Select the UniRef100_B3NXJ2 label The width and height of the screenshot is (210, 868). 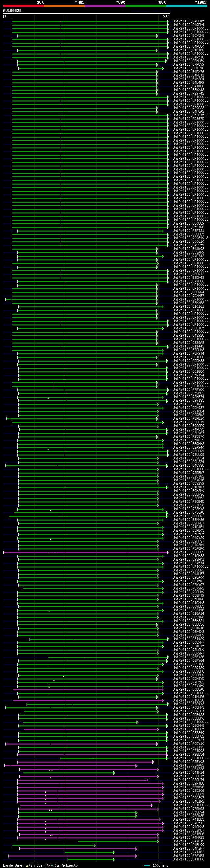tap(188, 90)
